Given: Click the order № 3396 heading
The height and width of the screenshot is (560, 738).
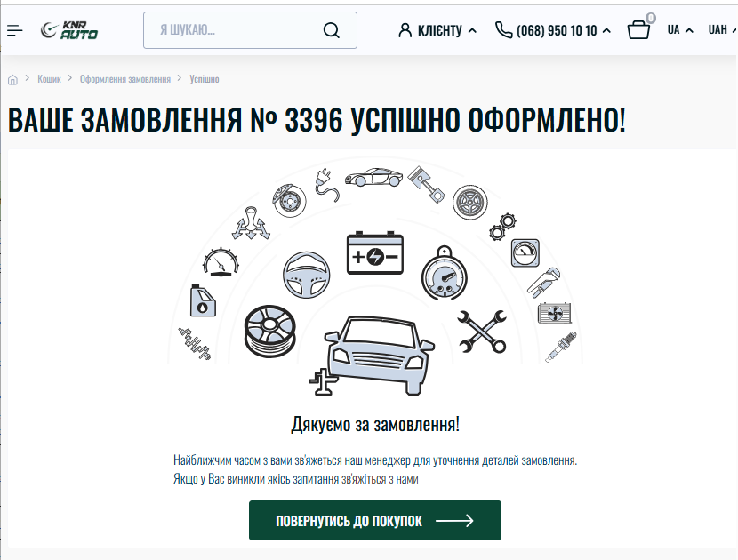Looking at the screenshot, I should pyautogui.click(x=317, y=120).
